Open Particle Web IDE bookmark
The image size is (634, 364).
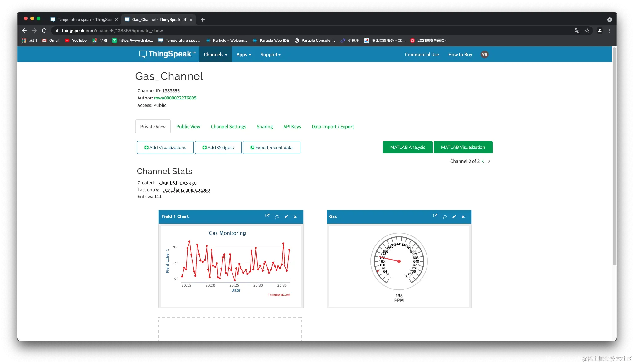click(271, 41)
